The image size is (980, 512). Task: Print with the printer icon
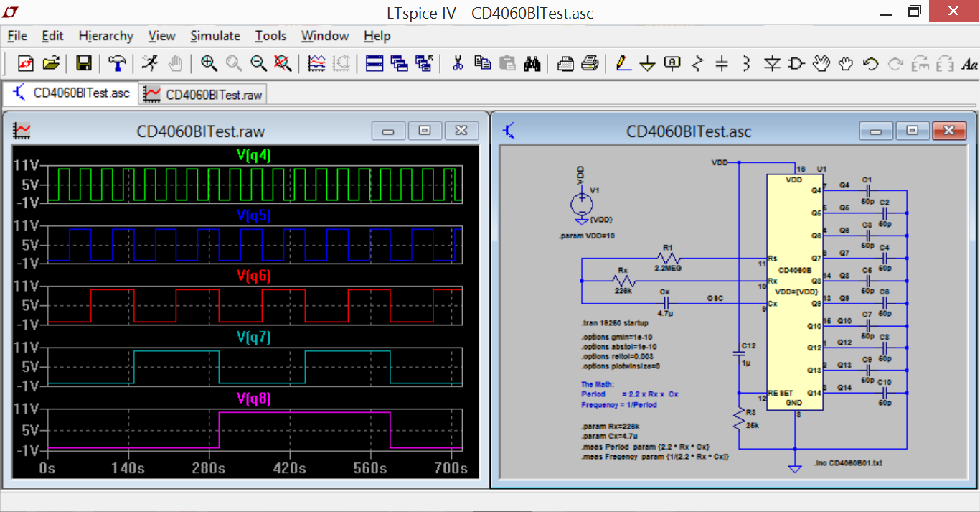590,64
